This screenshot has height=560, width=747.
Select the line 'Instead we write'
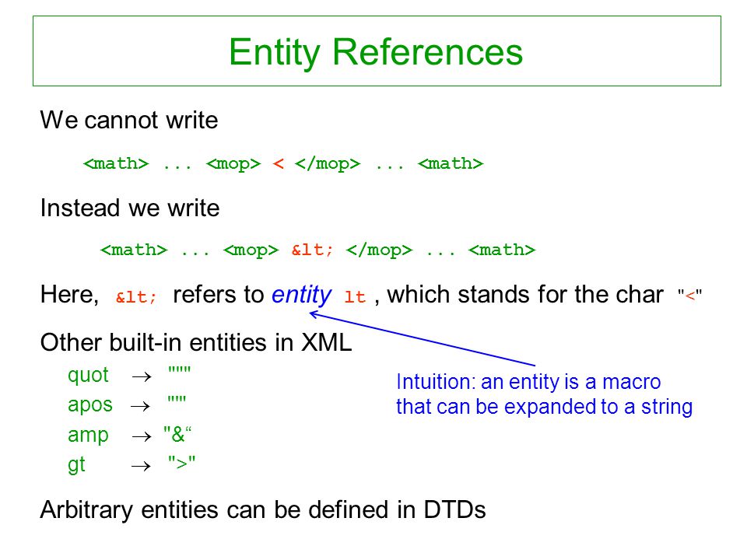(130, 208)
